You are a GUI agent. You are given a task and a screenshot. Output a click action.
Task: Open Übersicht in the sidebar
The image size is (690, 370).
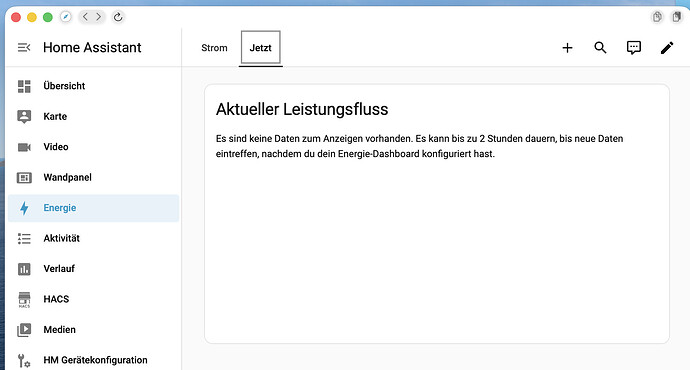(93, 86)
